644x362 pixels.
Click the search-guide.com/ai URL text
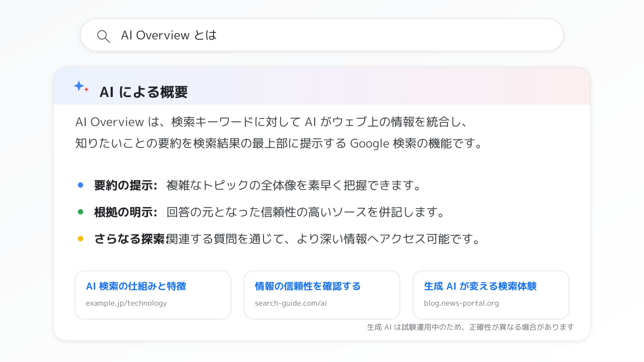(x=291, y=303)
